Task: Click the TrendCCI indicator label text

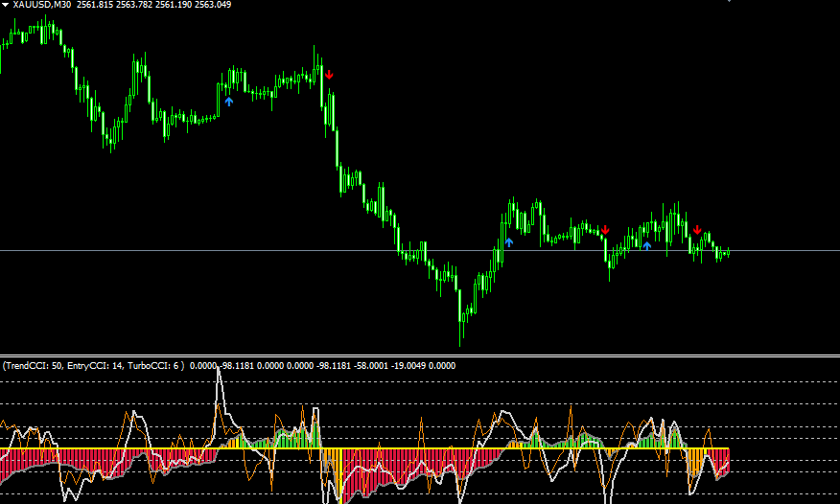Action: (93, 366)
